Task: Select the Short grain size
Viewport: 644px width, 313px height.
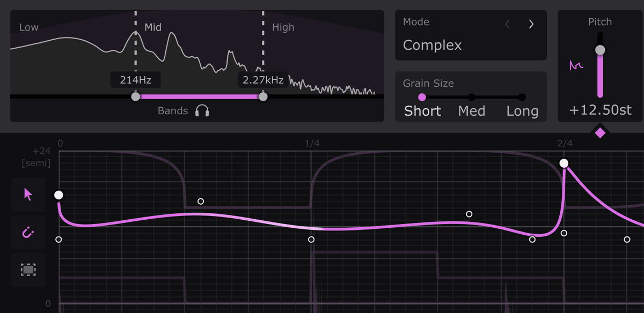Action: (422, 97)
